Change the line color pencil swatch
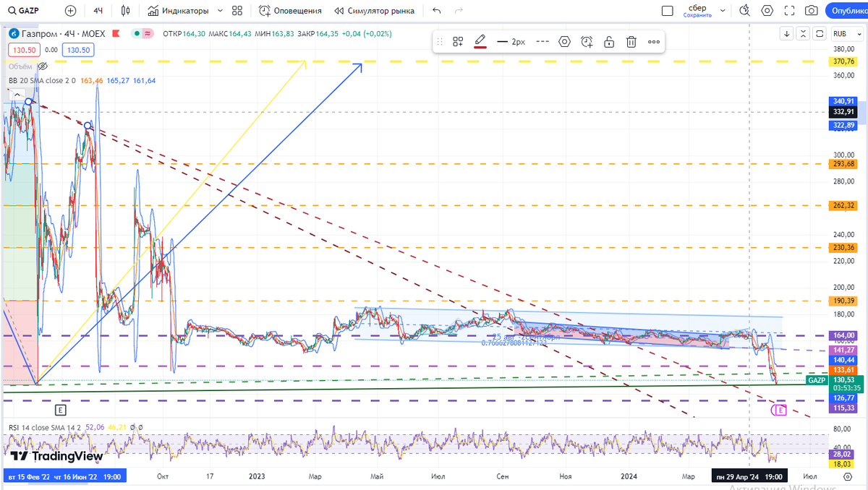Screen dimensions: 868x490 480,41
